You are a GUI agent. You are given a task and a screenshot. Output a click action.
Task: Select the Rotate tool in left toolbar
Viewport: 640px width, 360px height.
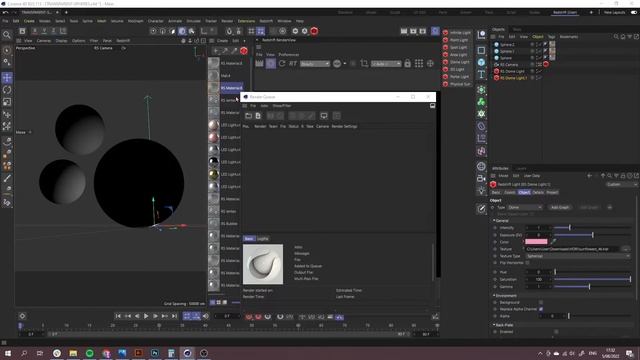tap(7, 90)
